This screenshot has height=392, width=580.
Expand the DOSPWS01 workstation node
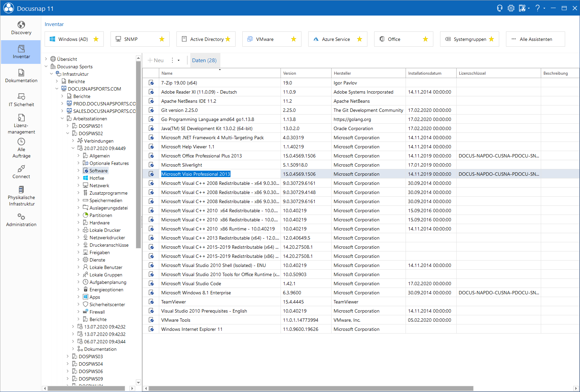coord(68,126)
